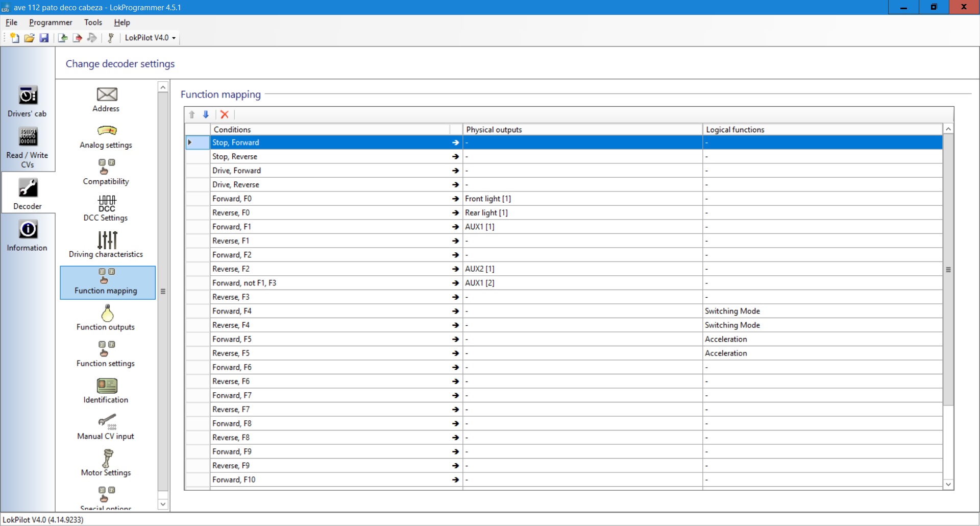Click arrow button in Forward, F6 row
The image size is (980, 526).
[x=456, y=367]
